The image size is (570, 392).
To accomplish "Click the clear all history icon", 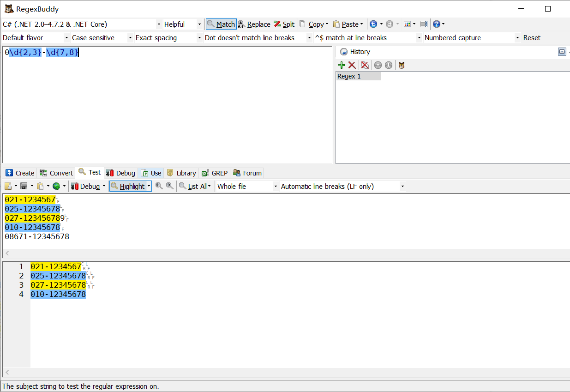I will click(x=365, y=65).
